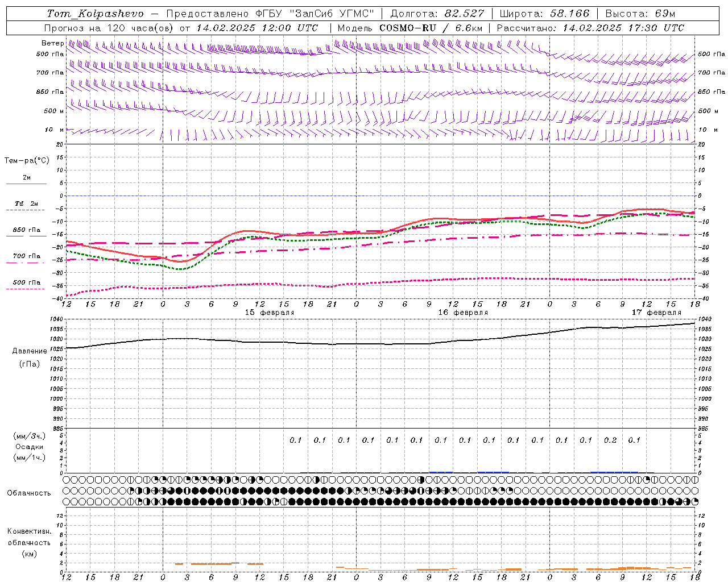Click the "Ветер" wind panel label
Image resolution: width=728 pixels, height=582 pixels.
pos(52,43)
